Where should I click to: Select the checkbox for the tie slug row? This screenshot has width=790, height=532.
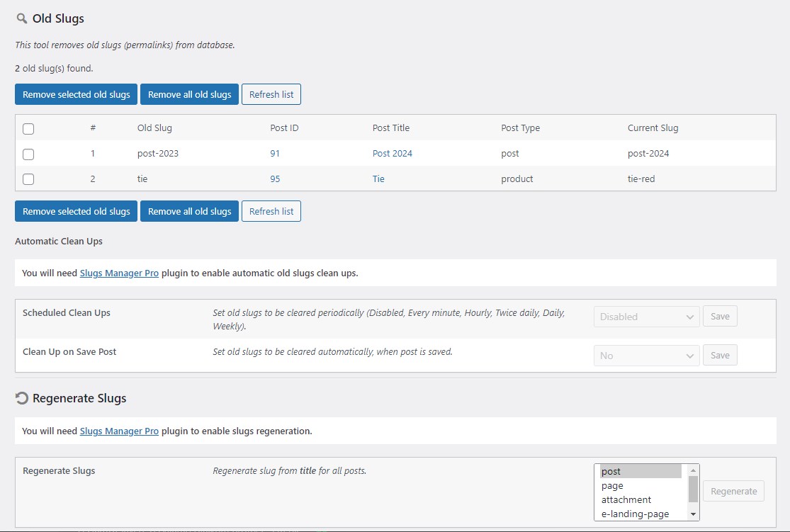pos(28,179)
